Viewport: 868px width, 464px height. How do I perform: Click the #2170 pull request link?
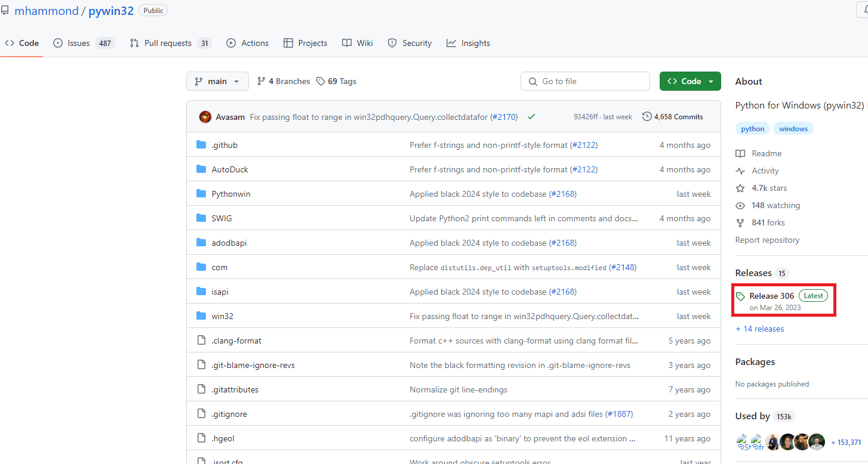point(504,117)
